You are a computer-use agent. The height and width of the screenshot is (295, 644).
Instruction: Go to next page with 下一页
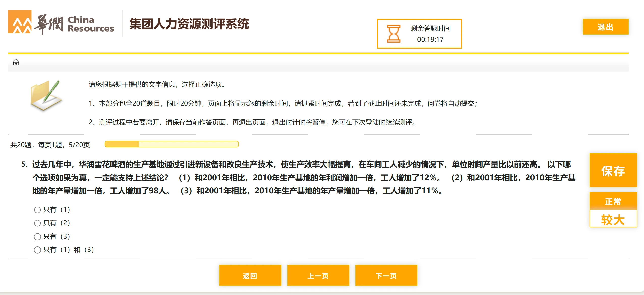tap(386, 276)
